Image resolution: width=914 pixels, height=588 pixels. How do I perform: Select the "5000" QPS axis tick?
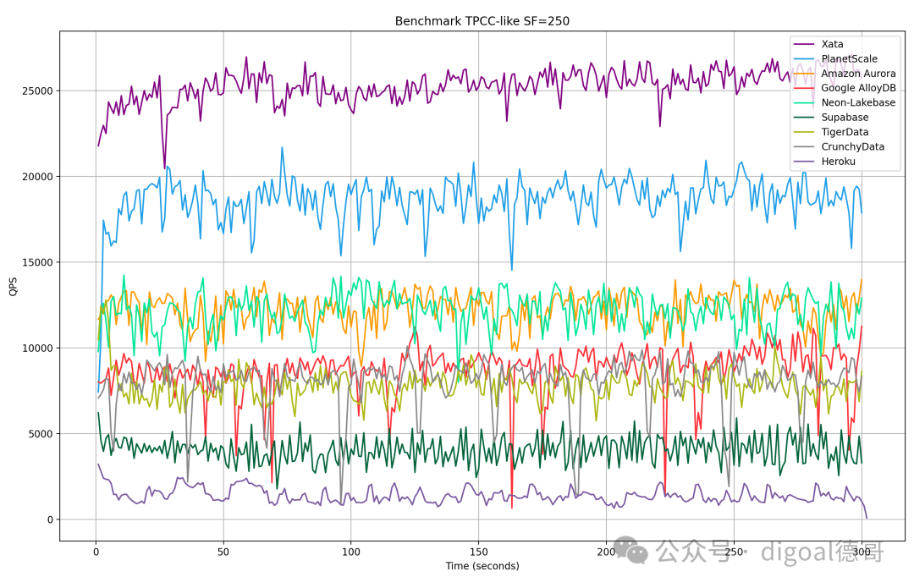(41, 433)
